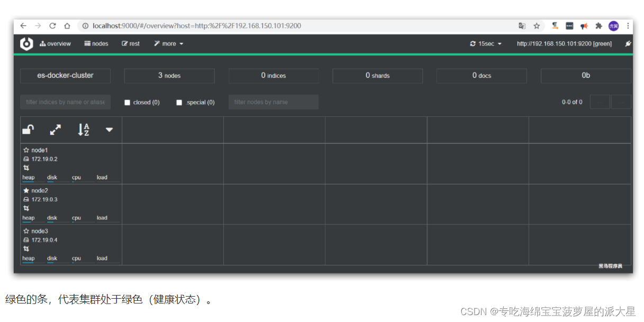Click the translate page icon

[x=522, y=25]
